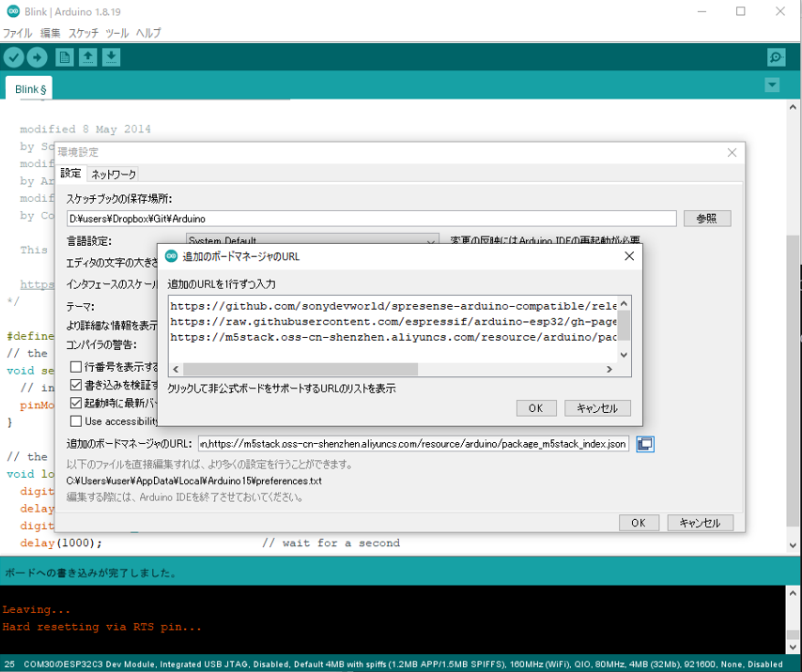The image size is (802, 672).
Task: Click the m5stack aliyuncs URL line
Action: (393, 337)
